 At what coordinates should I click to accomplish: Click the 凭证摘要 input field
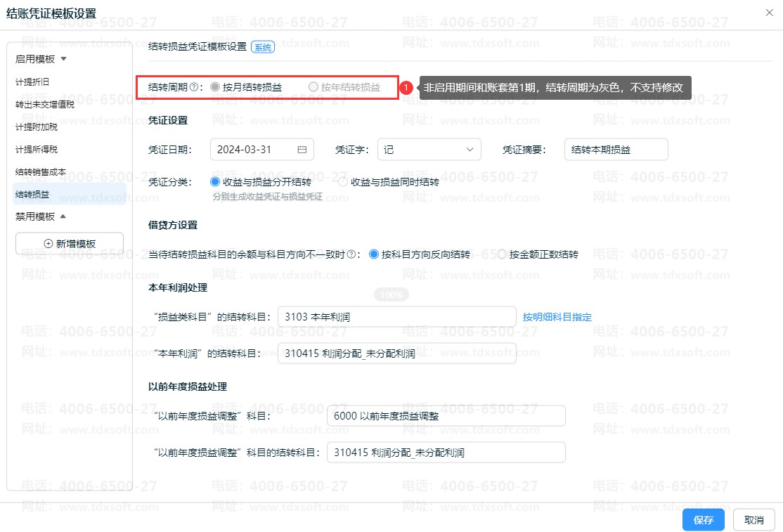click(x=616, y=150)
